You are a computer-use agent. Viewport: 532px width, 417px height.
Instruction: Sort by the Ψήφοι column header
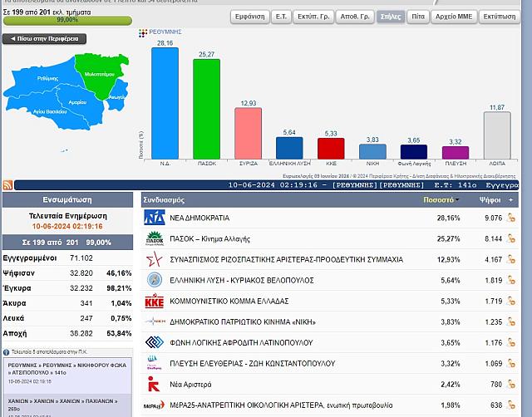point(490,200)
